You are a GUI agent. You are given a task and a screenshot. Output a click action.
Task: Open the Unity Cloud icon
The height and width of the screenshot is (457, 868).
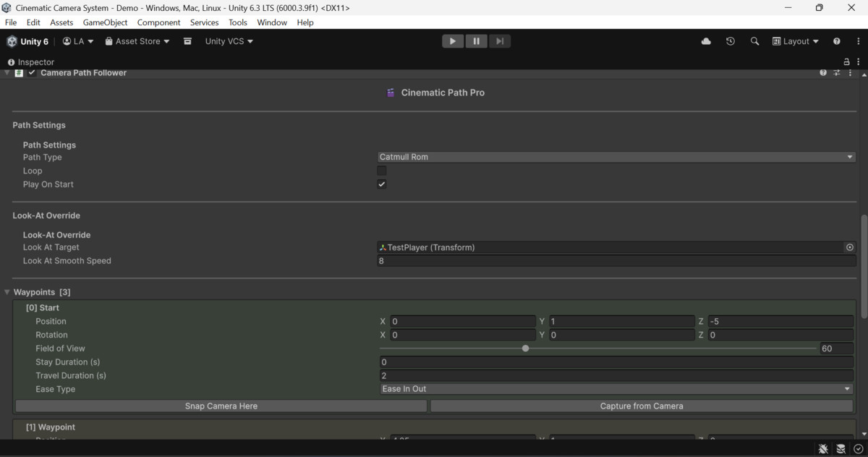(706, 41)
